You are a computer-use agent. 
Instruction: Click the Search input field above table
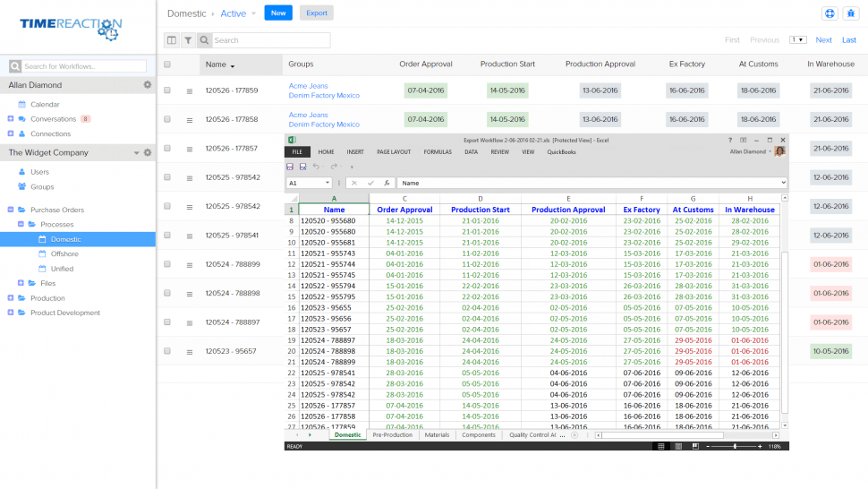pos(271,40)
